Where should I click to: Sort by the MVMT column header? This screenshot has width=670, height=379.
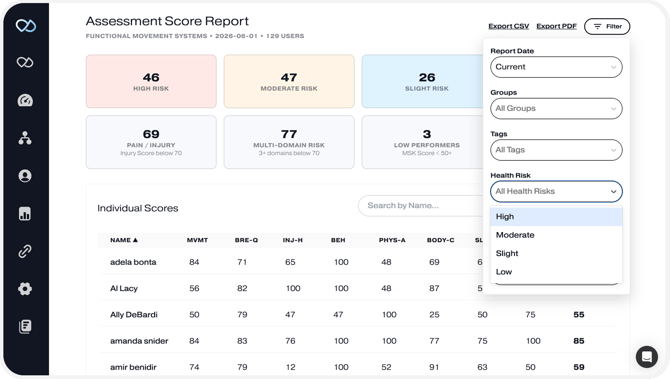(197, 240)
